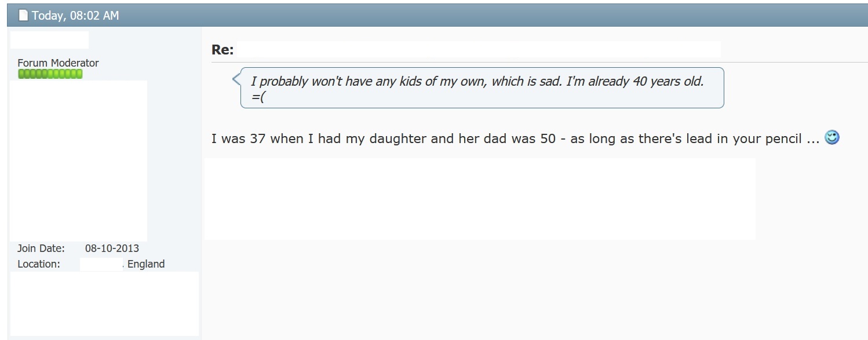Click the blanked-out username above Forum Moderator
Viewport: 868px width, 340px height.
49,40
